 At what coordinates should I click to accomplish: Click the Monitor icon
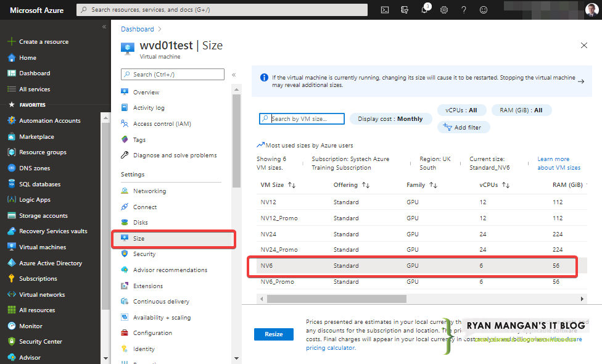tap(12, 326)
